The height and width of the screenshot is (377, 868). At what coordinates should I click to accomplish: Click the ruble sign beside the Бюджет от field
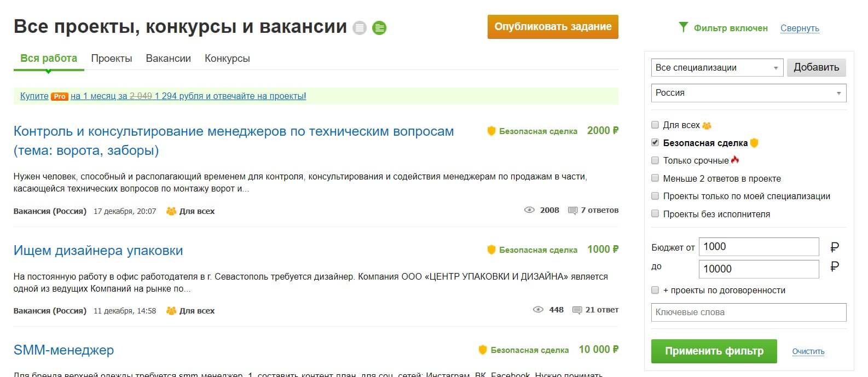click(x=835, y=247)
